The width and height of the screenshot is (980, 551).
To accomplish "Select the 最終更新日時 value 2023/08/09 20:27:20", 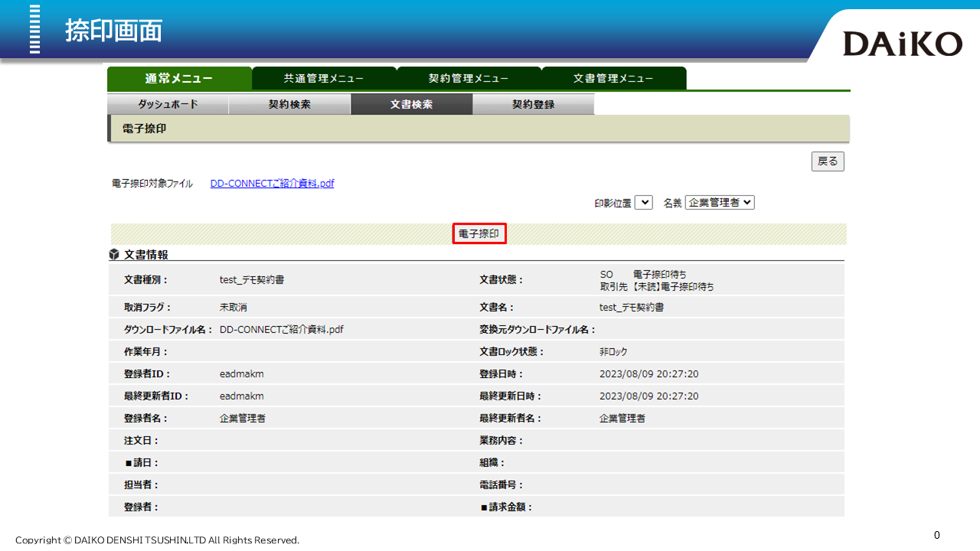I will (x=649, y=396).
